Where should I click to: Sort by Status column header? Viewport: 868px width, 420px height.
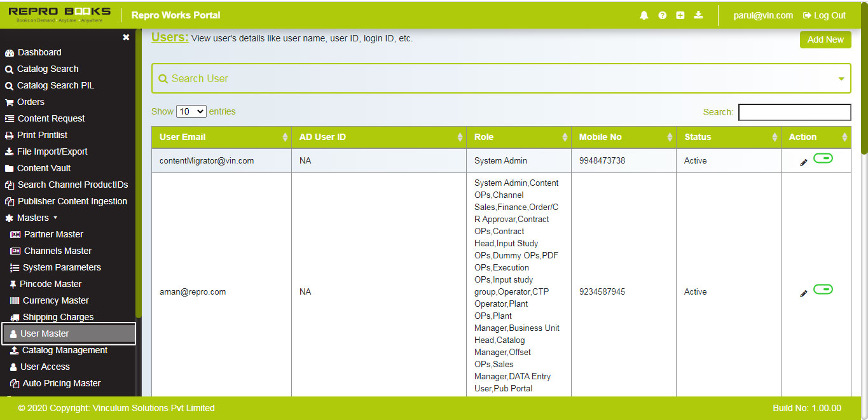pos(698,137)
